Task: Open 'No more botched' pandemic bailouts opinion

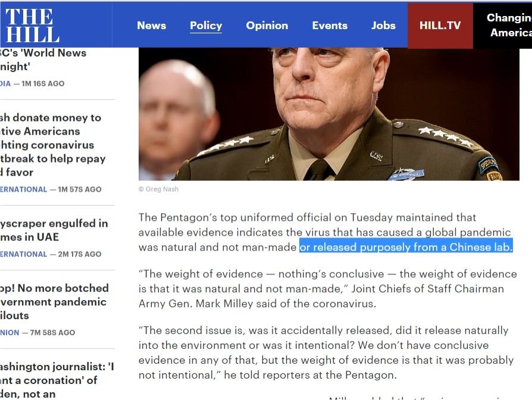Action: pyautogui.click(x=54, y=302)
